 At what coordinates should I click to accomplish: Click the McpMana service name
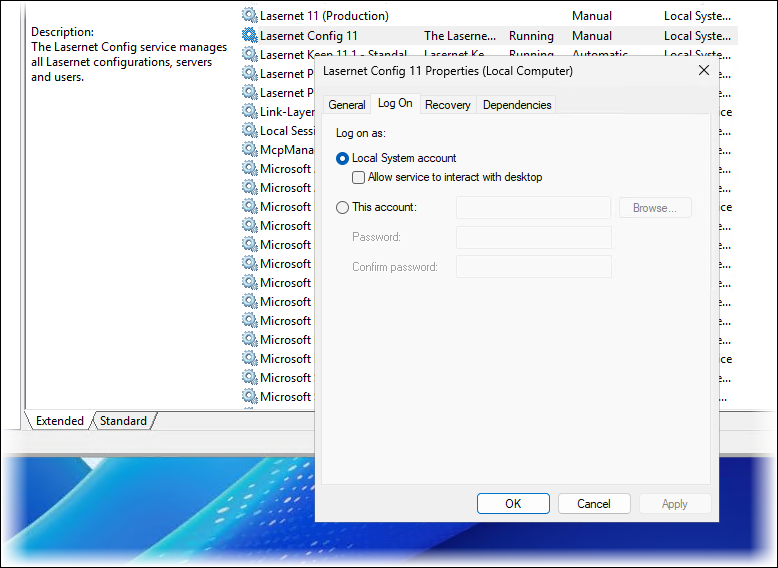pyautogui.click(x=286, y=150)
